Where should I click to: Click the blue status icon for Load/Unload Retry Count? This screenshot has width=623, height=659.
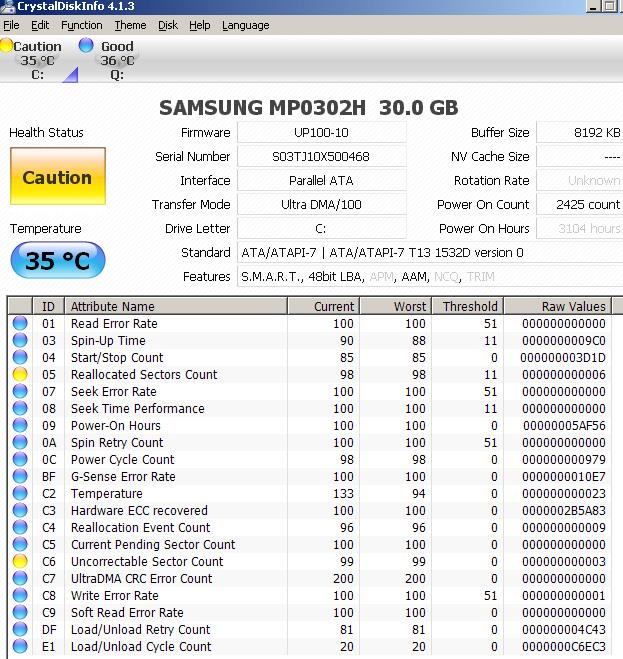pyautogui.click(x=20, y=629)
